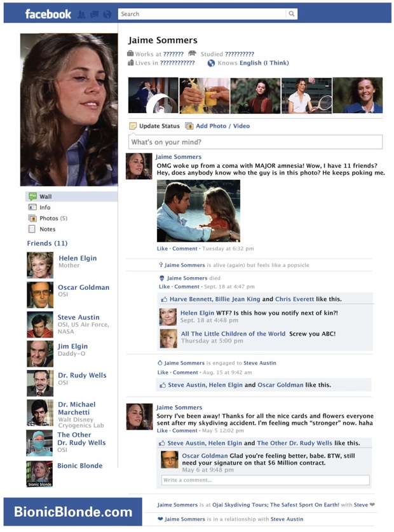The width and height of the screenshot is (394, 532).
Task: Comment on the skydiving accident post
Action: coord(185,430)
